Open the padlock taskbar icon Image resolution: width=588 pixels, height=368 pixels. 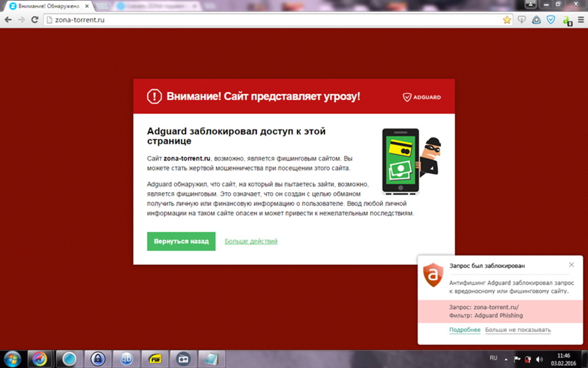98,359
